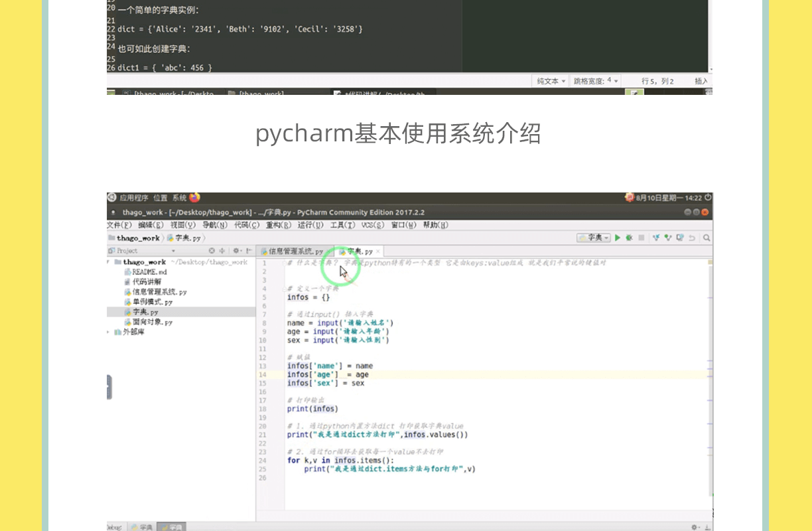812x531 pixels.
Task: Click line number 26 in the PyCharm gutter
Action: point(263,478)
